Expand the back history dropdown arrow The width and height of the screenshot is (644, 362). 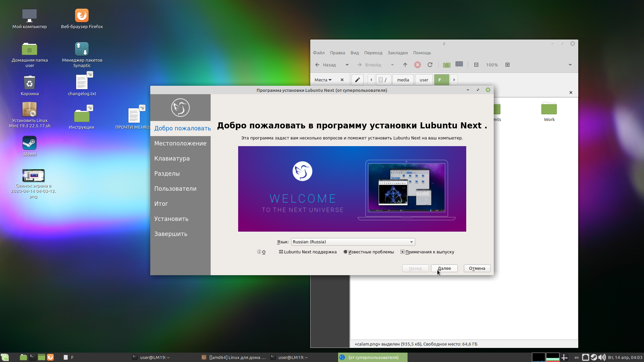coord(347,65)
